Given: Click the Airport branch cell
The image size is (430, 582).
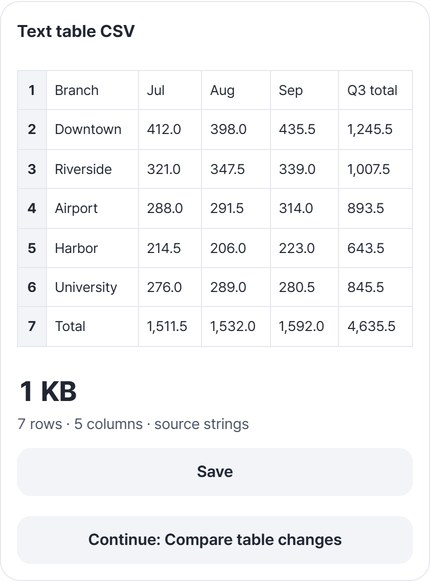Looking at the screenshot, I should [x=92, y=209].
